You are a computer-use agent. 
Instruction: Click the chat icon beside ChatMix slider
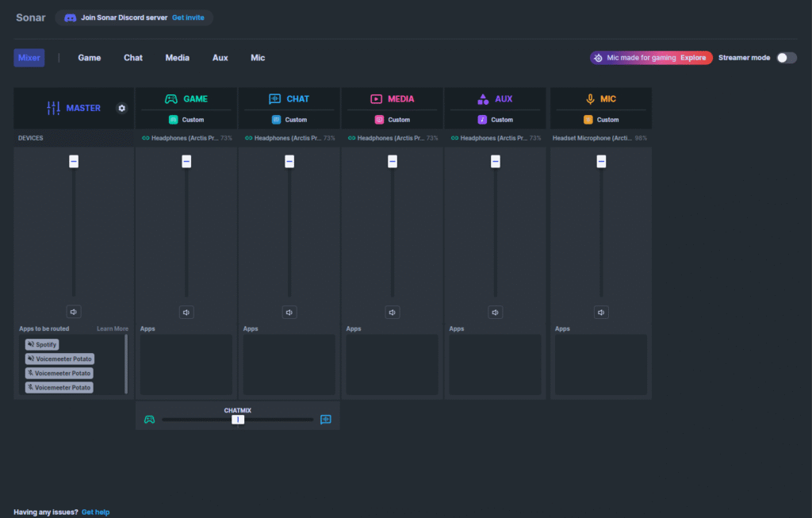[326, 420]
